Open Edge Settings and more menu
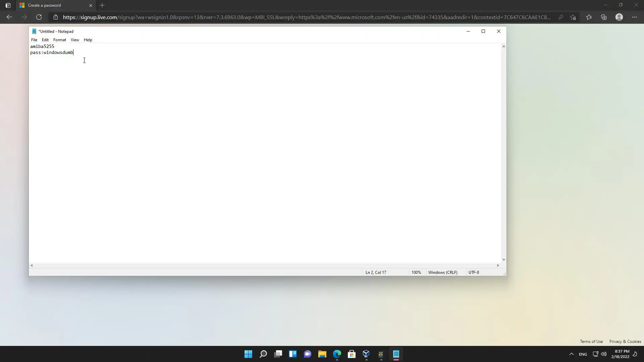The image size is (644, 362). [x=634, y=17]
